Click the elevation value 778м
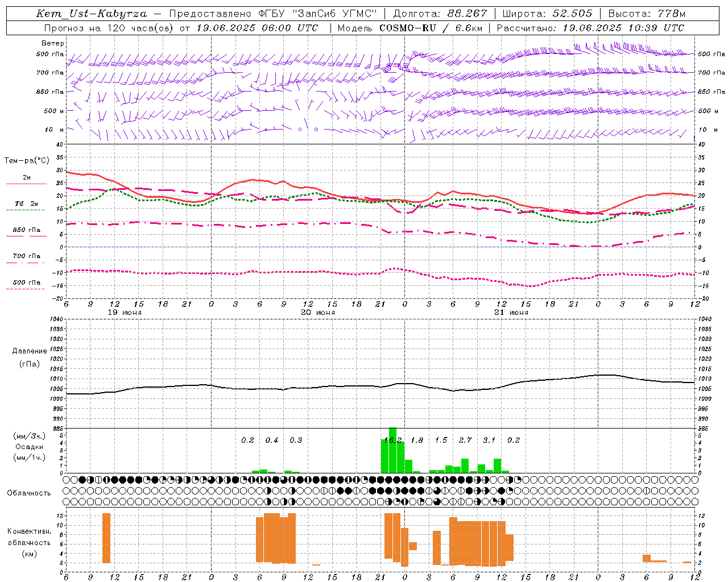The width and height of the screenshot is (728, 582). [x=671, y=14]
